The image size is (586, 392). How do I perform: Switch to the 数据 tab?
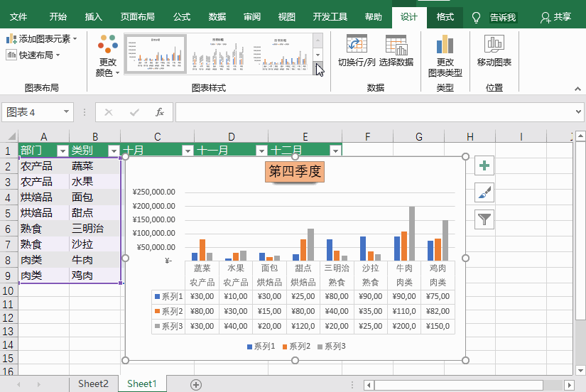[x=217, y=17]
